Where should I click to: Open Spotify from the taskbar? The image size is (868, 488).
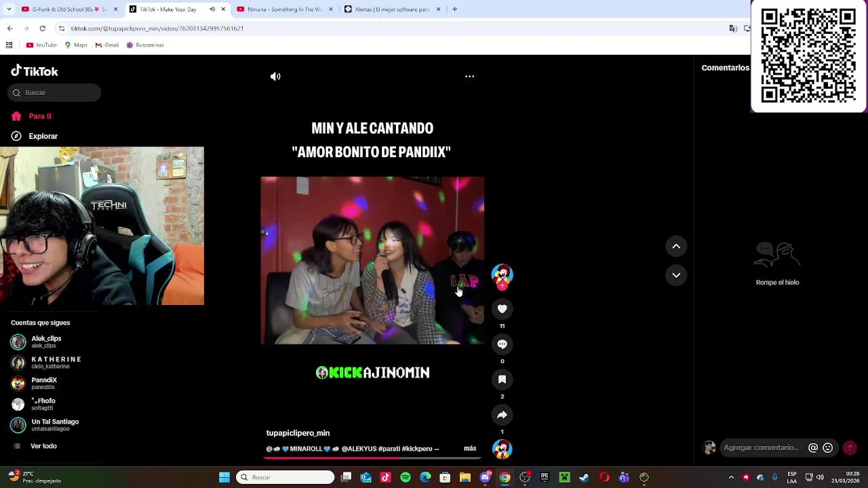pyautogui.click(x=406, y=477)
